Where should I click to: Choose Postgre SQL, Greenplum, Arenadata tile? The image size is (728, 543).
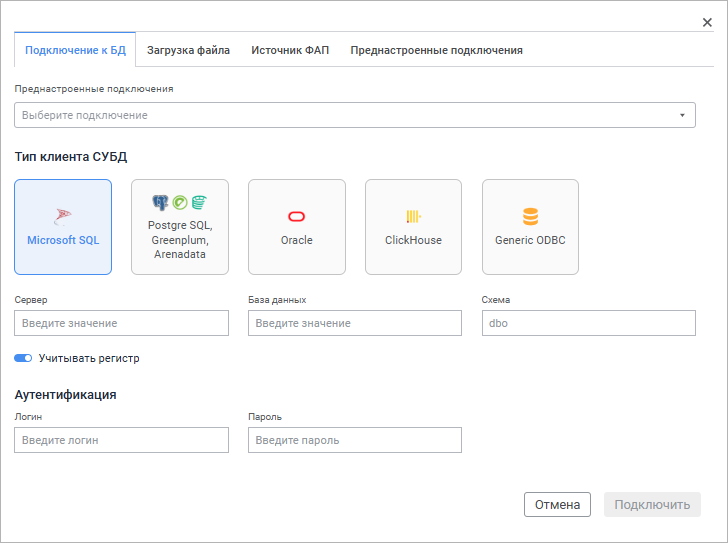pos(180,227)
